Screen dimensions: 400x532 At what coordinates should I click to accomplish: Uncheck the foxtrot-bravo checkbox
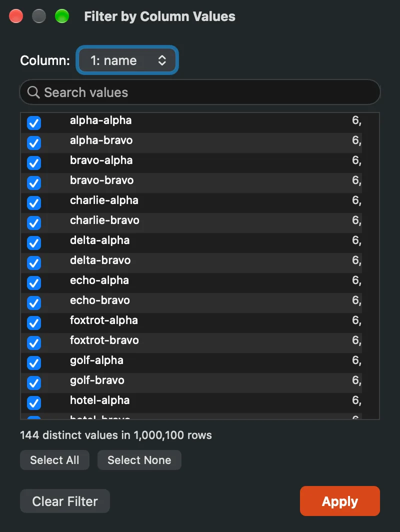[34, 343]
